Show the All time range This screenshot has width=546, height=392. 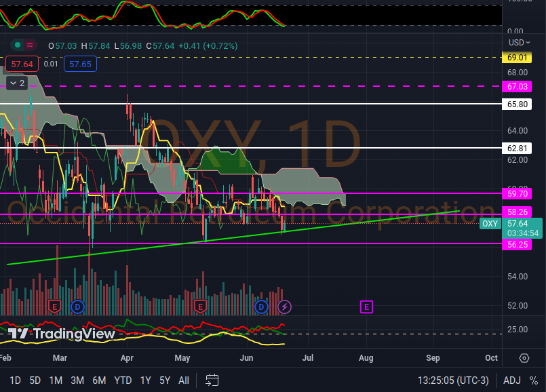tap(184, 380)
